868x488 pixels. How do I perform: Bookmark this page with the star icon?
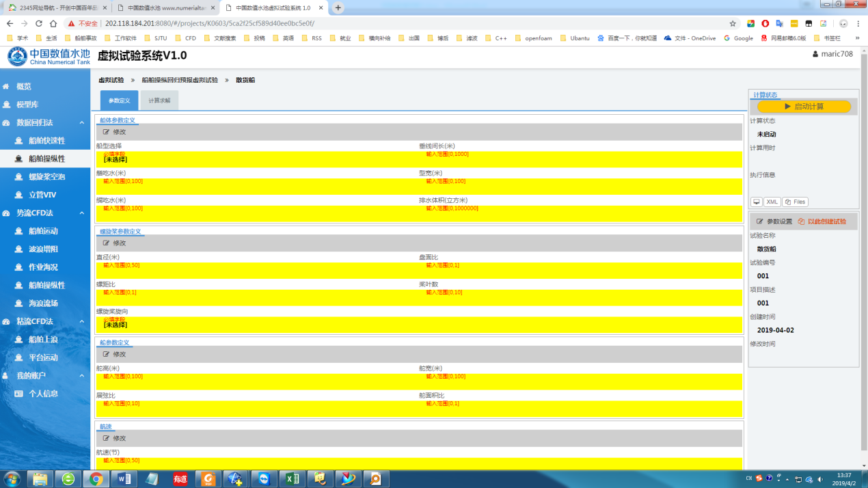click(733, 23)
